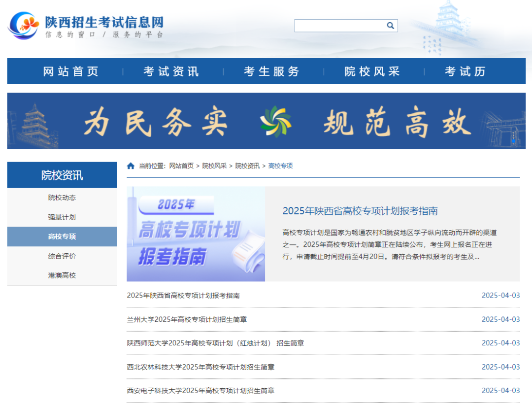Select 院校动态 in the sidebar
This screenshot has width=532, height=405.
tap(61, 197)
